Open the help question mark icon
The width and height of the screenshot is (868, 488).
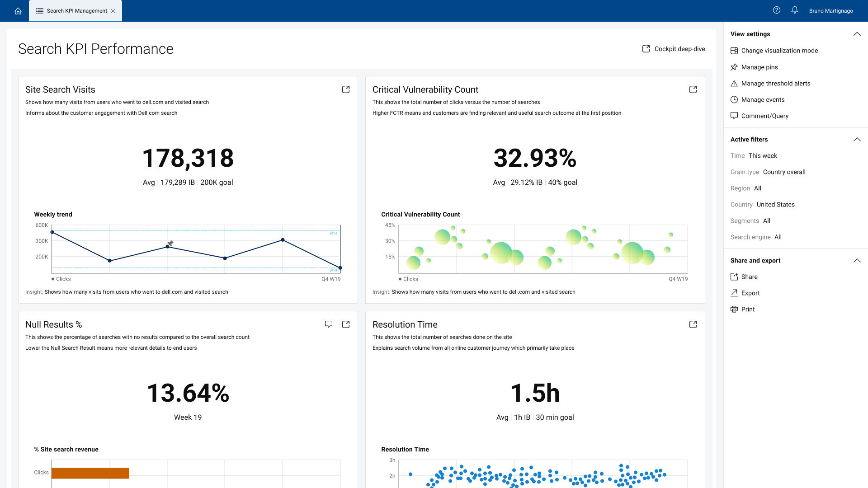(777, 10)
